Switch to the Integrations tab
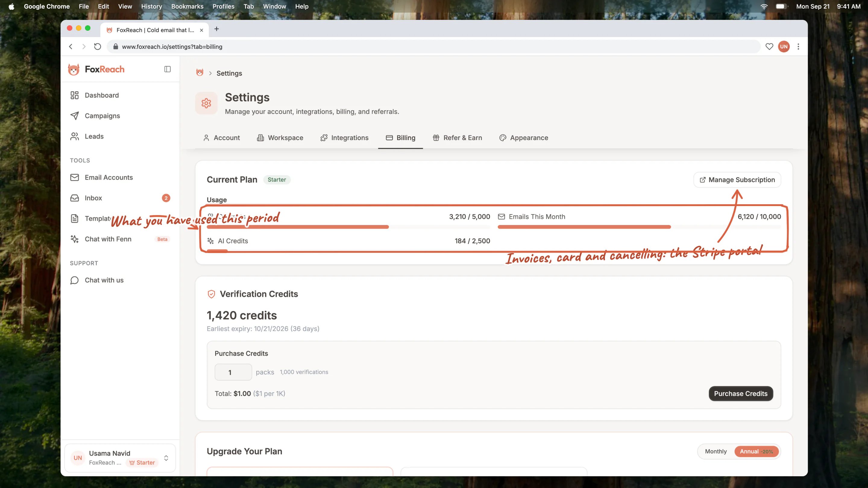The image size is (868, 488). (x=344, y=138)
